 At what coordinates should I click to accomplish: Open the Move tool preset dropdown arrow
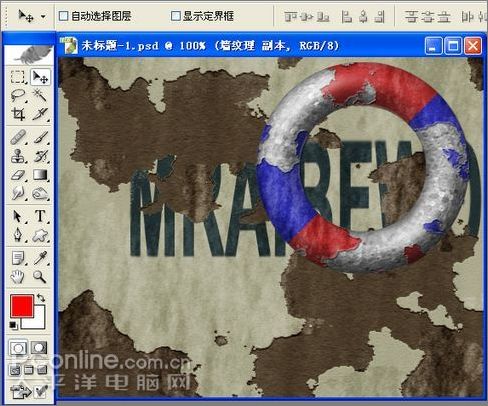(x=43, y=16)
